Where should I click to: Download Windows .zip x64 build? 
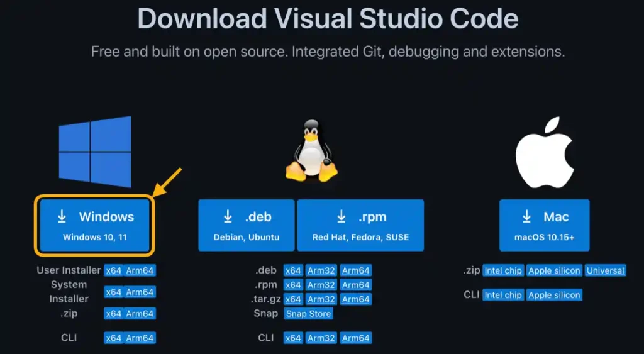point(113,314)
